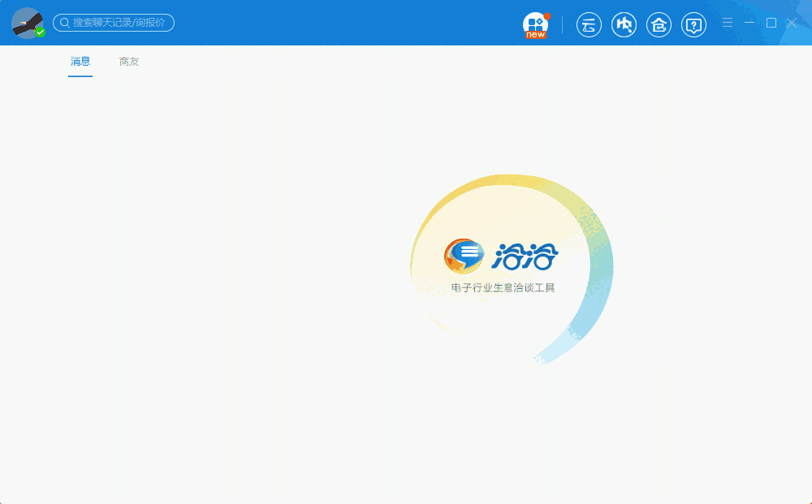Screen dimensions: 812x504
Task: Maximize the window
Action: click(x=771, y=23)
